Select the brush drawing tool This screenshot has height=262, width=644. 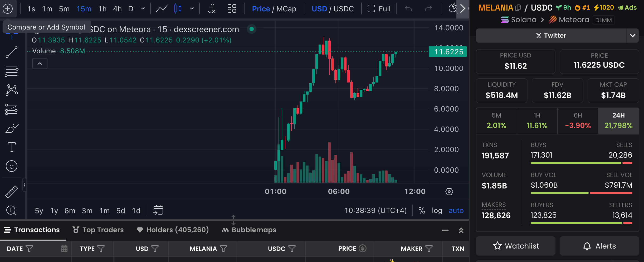click(12, 128)
